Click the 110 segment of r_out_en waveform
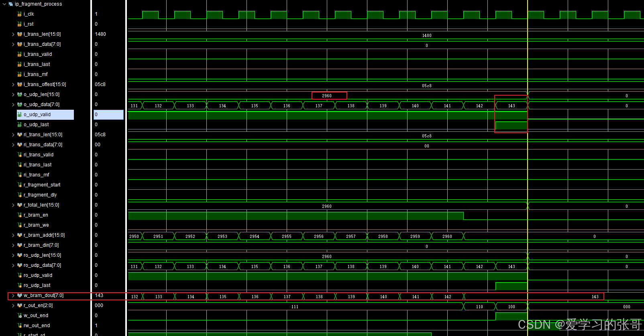This screenshot has width=644, height=336. 479,307
